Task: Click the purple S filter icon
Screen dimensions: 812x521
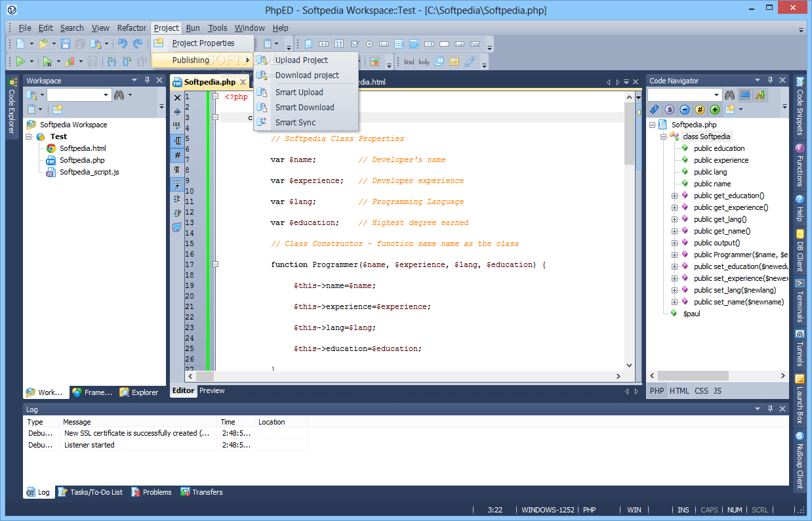Action: pos(670,110)
